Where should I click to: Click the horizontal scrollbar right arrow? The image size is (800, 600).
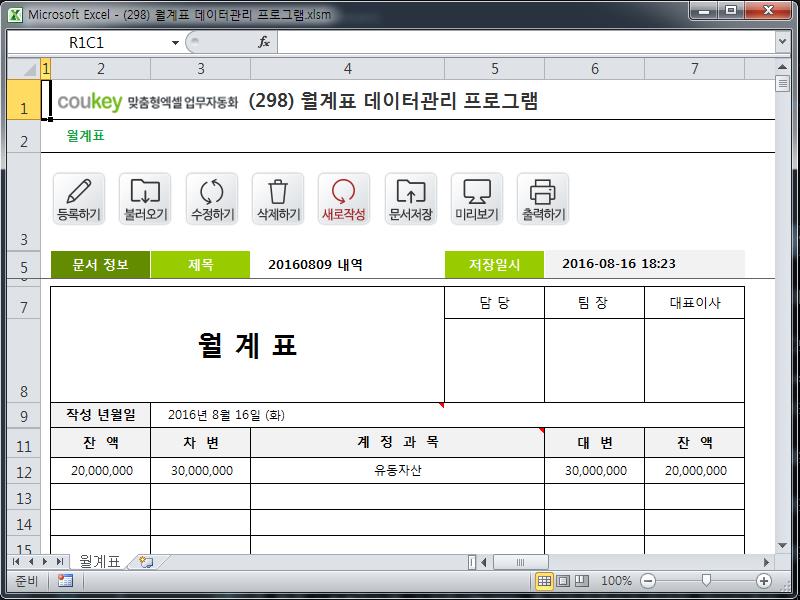click(766, 562)
